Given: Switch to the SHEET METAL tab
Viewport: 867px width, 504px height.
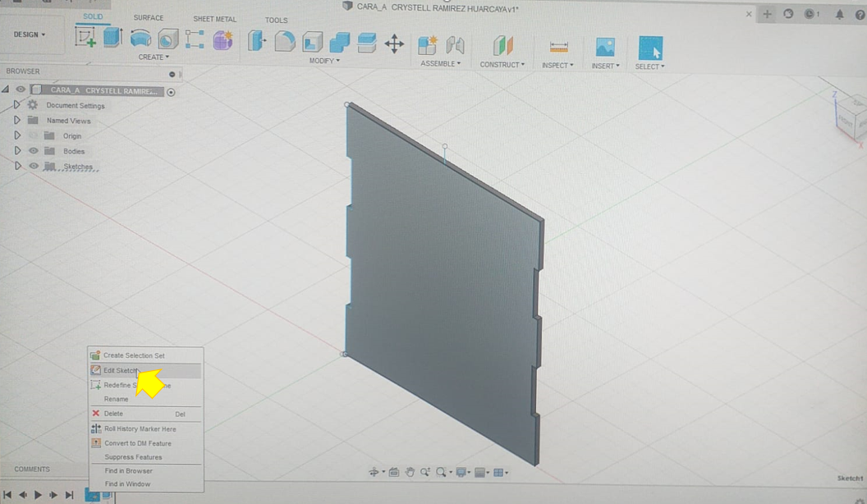Looking at the screenshot, I should click(x=214, y=19).
